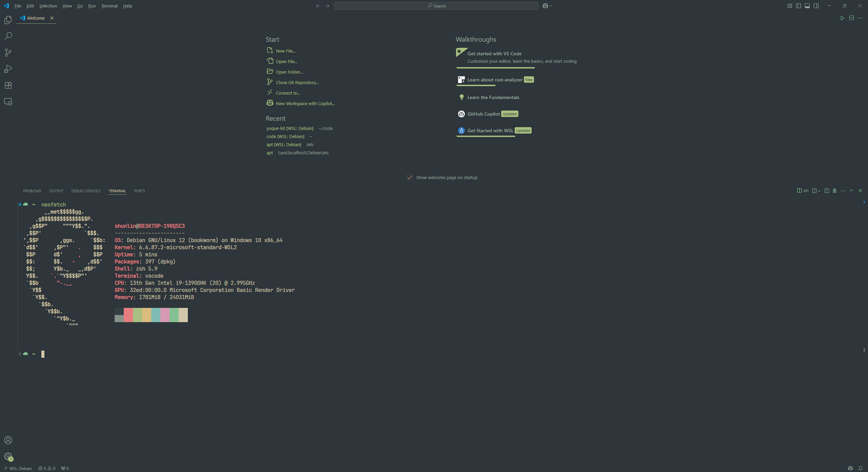Click the Open Folder... link
This screenshot has height=472, width=868.
(285, 72)
